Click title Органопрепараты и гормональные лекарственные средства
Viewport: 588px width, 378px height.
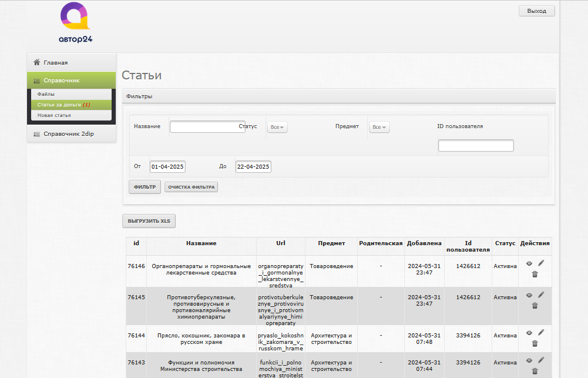click(201, 269)
